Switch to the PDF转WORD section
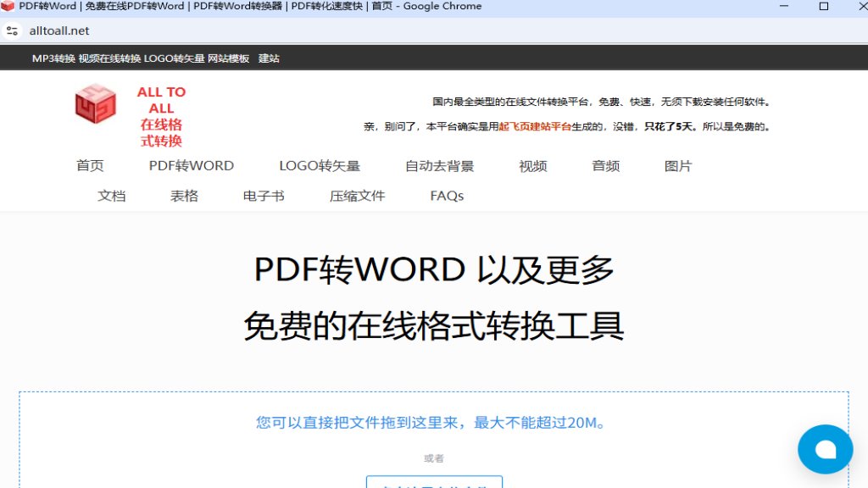This screenshot has height=488, width=868. (191, 166)
